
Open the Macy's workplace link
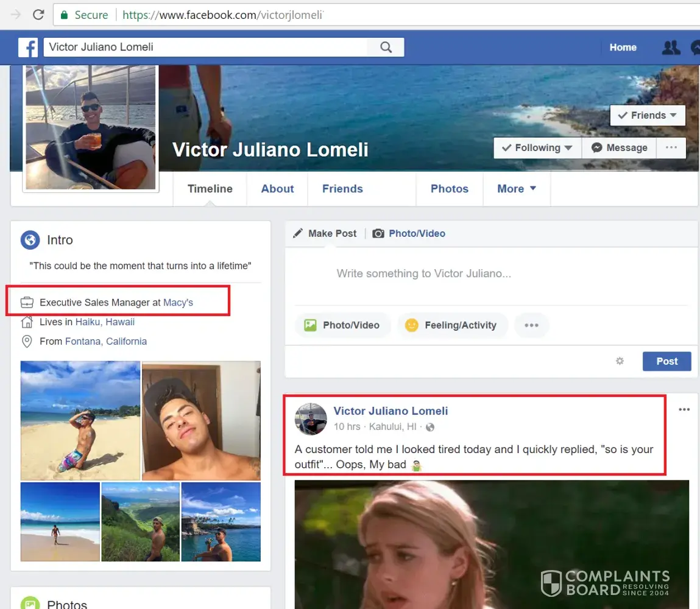point(178,303)
